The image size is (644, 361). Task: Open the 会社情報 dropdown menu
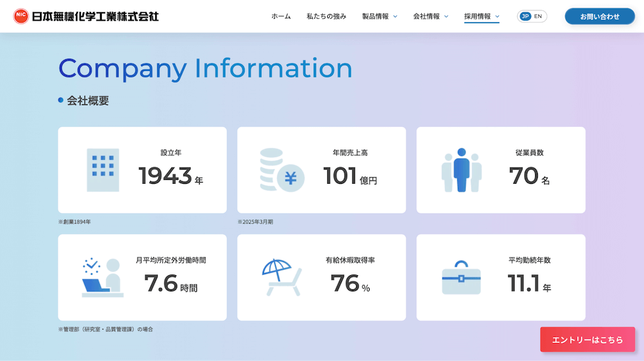(x=431, y=16)
